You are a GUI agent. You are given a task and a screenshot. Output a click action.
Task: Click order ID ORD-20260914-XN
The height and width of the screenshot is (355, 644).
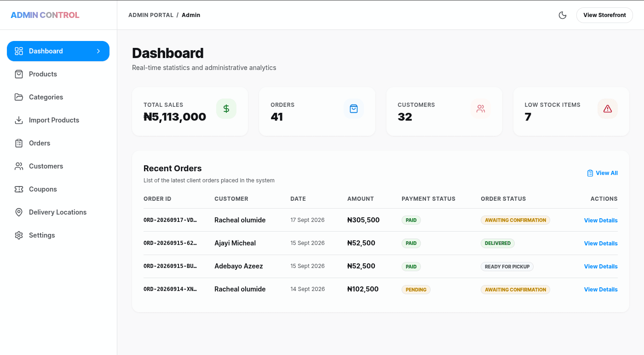(170, 289)
